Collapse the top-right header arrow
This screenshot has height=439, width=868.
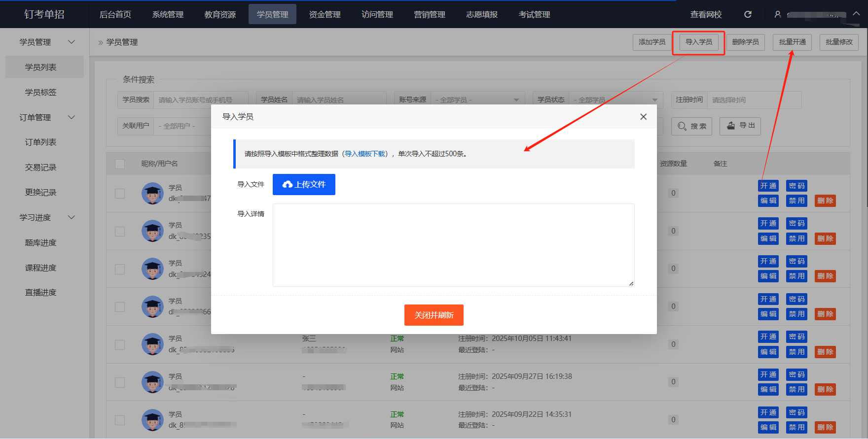857,14
